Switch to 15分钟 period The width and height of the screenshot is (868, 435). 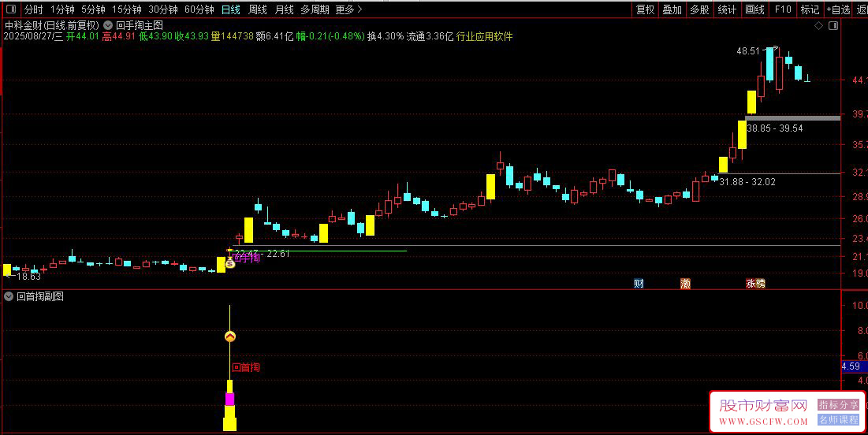click(x=127, y=9)
